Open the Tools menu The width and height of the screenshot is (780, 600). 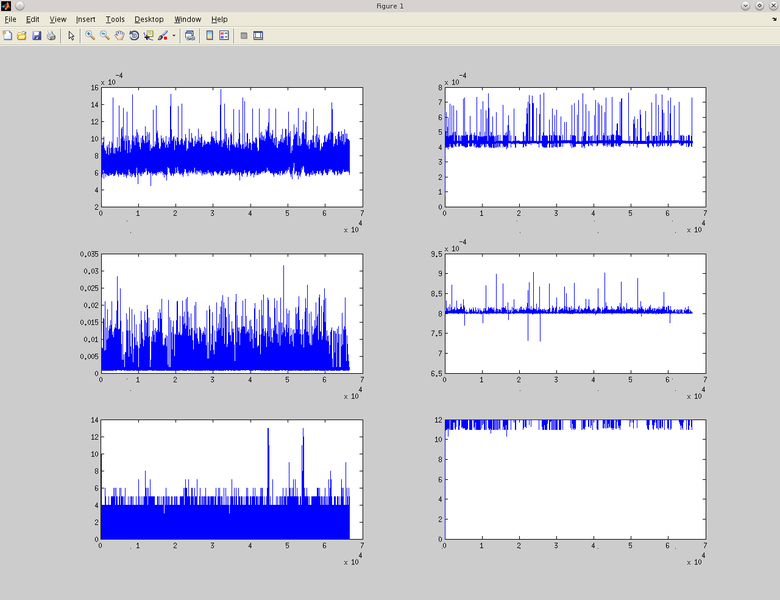[x=115, y=19]
